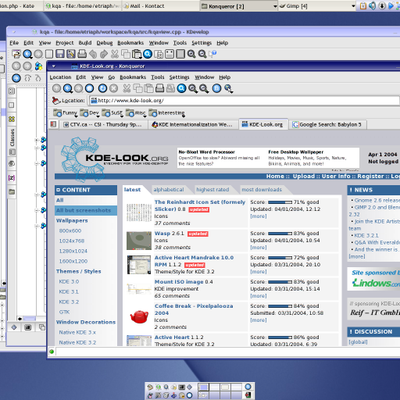Open the 1024x768 wallpapers link
This screenshot has height=400, width=400.
pos(72,241)
